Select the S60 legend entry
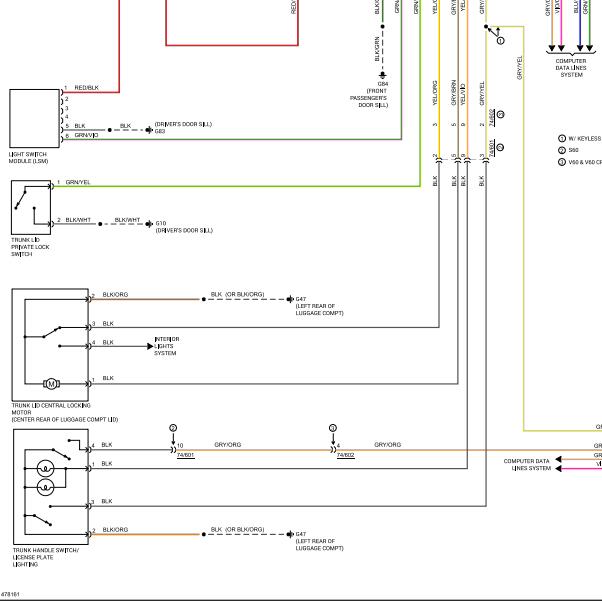Screen dimensions: 602x601 (x=568, y=150)
